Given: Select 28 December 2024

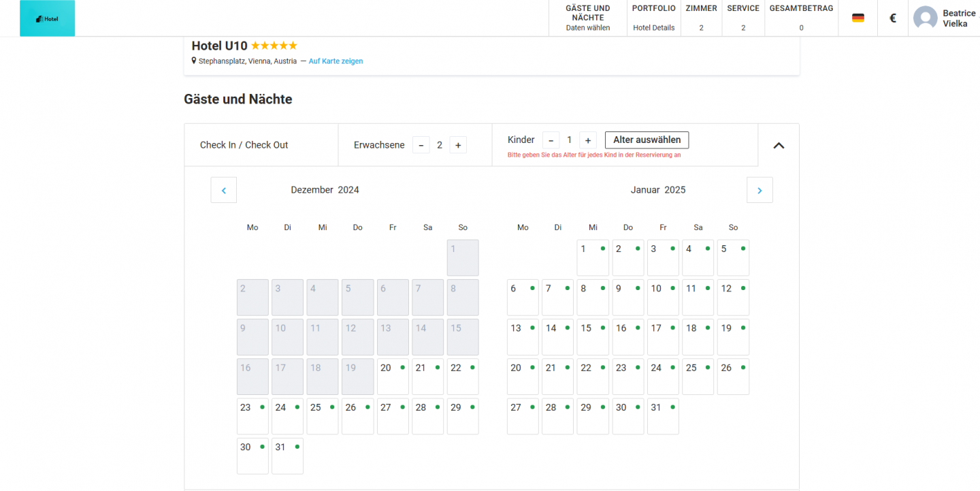Looking at the screenshot, I should coord(427,416).
